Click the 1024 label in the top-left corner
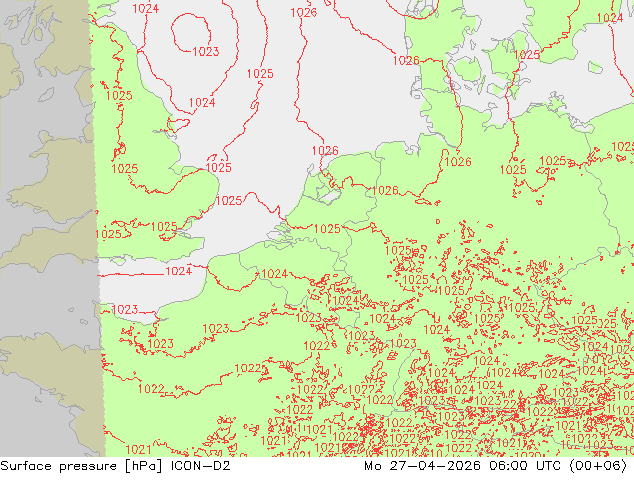 coord(146,8)
